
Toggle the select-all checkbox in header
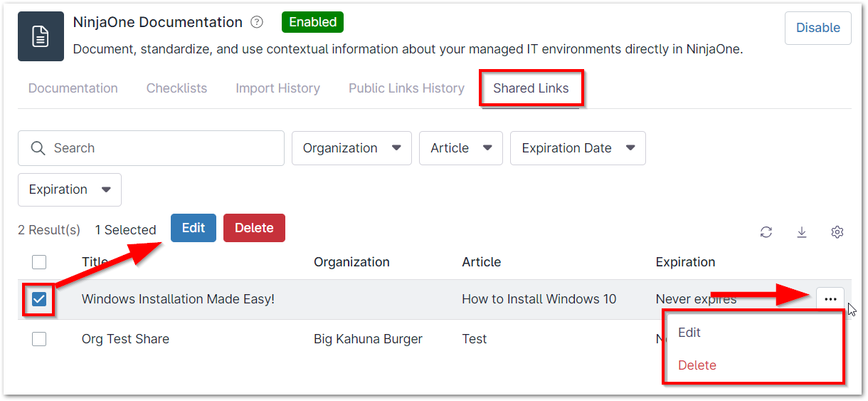[39, 262]
